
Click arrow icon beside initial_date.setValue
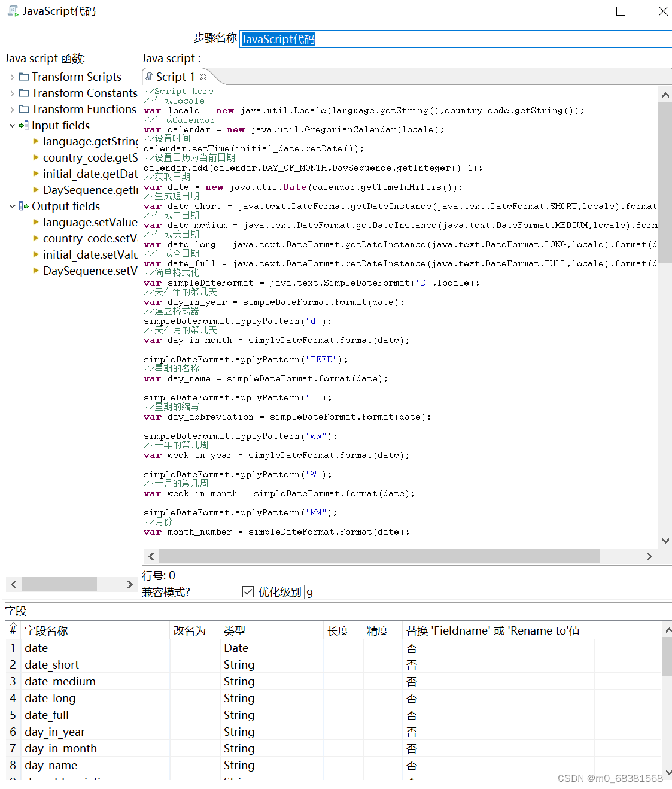tap(36, 254)
